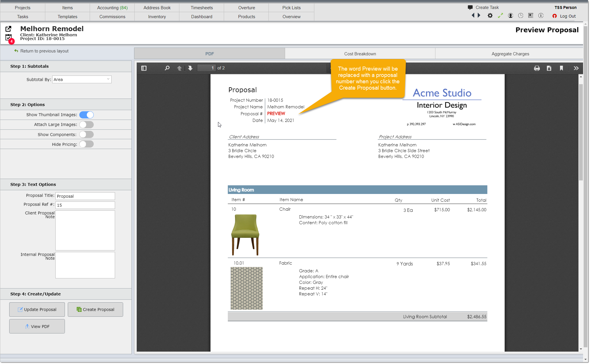Click the Update Proposal button
Viewport: 590px width, 364px height.
[37, 309]
